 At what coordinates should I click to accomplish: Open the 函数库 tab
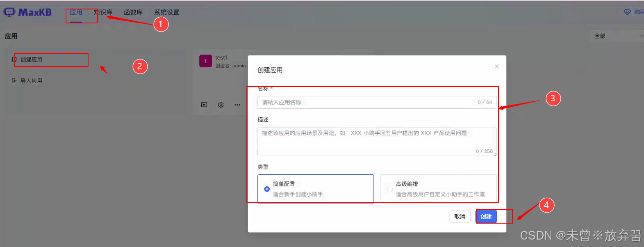133,12
